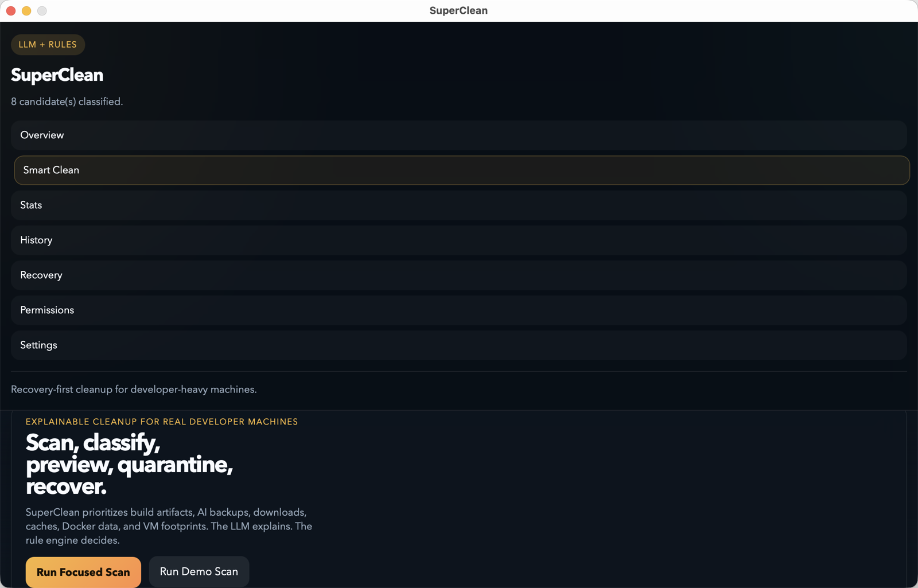Click the SuperClean title bar text
The width and height of the screenshot is (918, 588).
(x=458, y=11)
